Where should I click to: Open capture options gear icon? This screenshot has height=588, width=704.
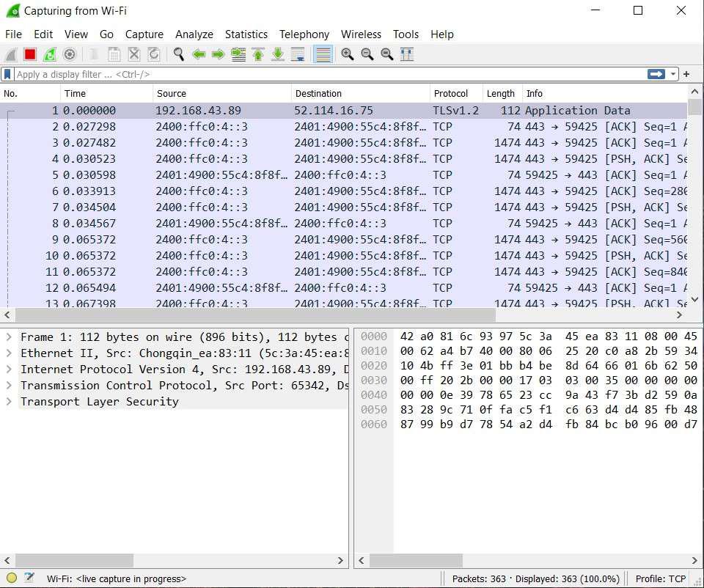pyautogui.click(x=70, y=54)
